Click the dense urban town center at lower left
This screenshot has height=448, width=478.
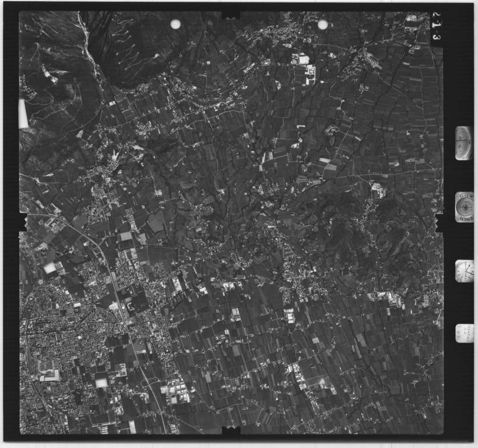click(64, 332)
